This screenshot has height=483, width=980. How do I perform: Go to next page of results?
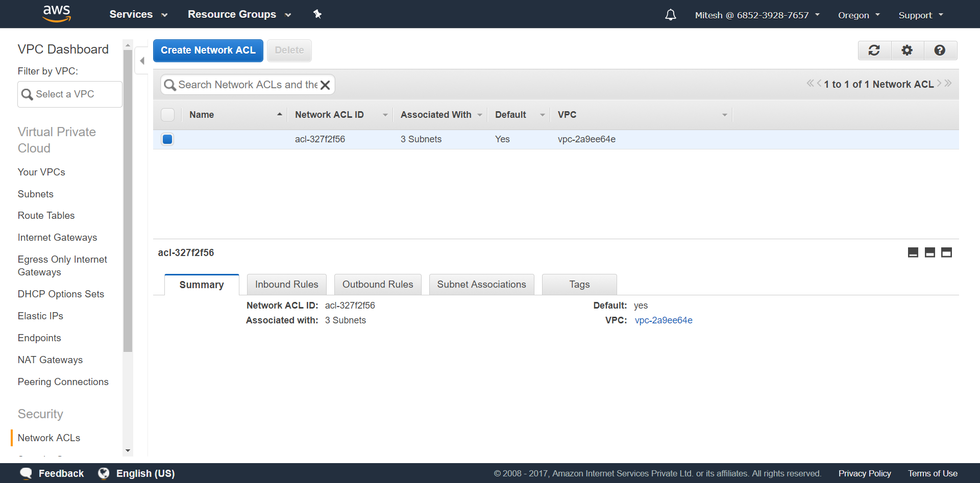[x=939, y=83]
